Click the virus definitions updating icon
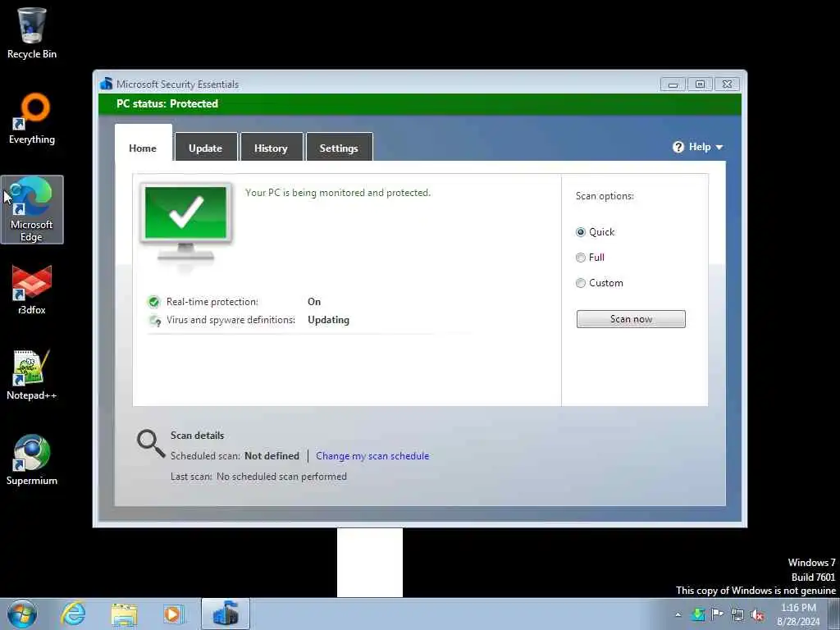840x630 pixels. pyautogui.click(x=154, y=321)
